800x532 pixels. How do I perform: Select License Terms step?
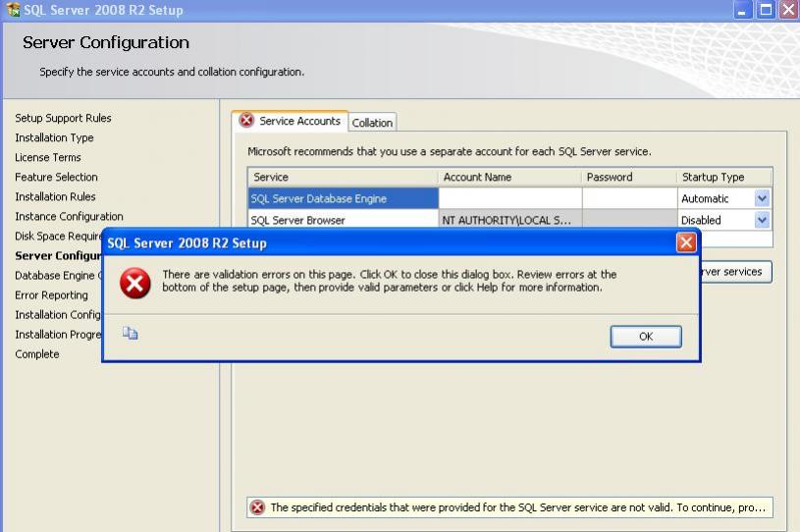(48, 158)
